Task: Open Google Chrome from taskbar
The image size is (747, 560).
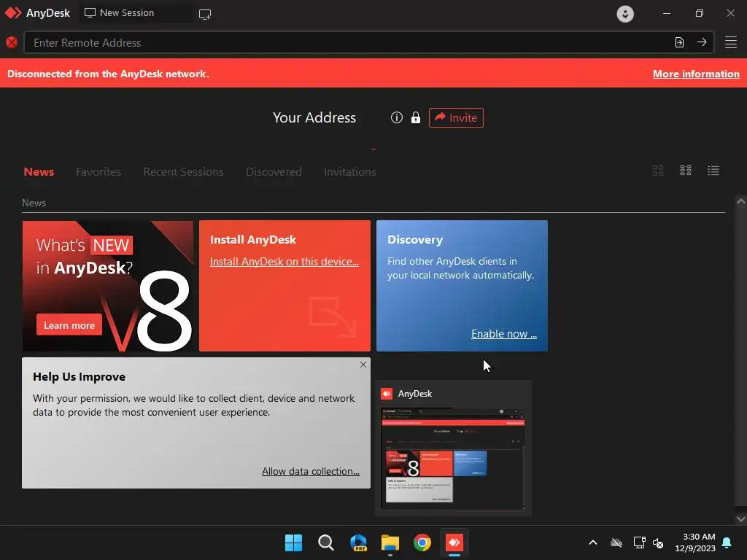Action: point(422,542)
